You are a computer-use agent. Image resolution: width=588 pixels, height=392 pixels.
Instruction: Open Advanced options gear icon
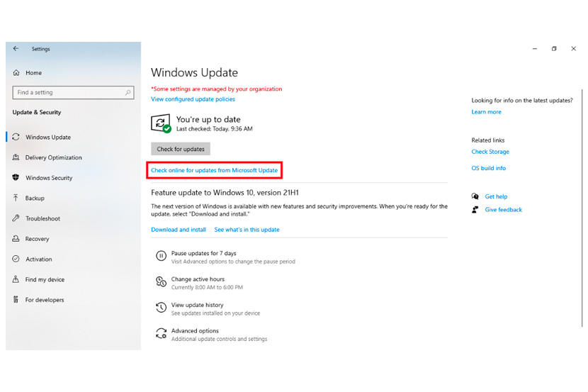point(161,334)
